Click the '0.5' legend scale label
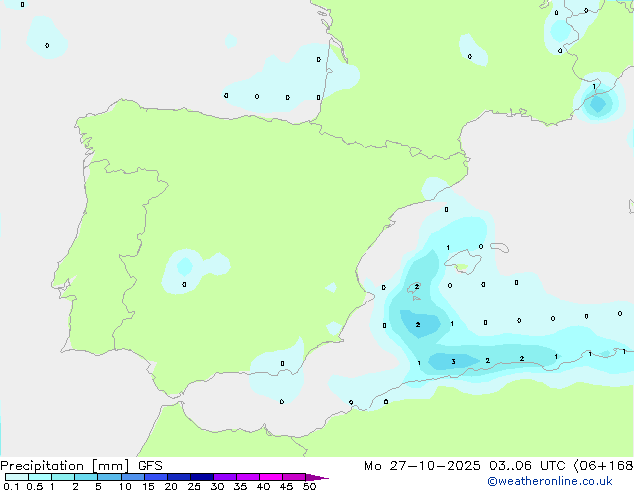 coord(35,486)
